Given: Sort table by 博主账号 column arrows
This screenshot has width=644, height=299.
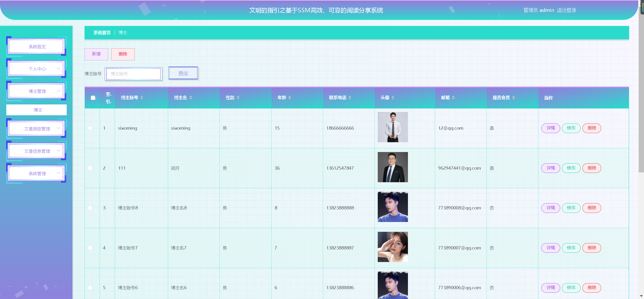Looking at the screenshot, I should (142, 98).
